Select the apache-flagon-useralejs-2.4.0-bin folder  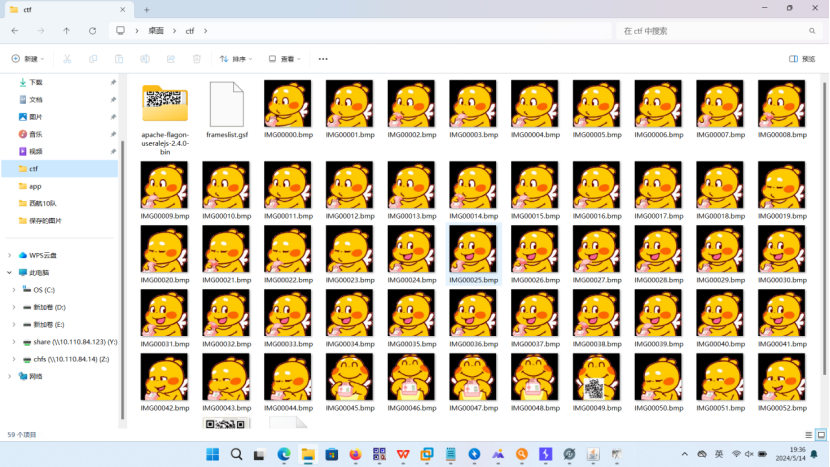[165, 109]
